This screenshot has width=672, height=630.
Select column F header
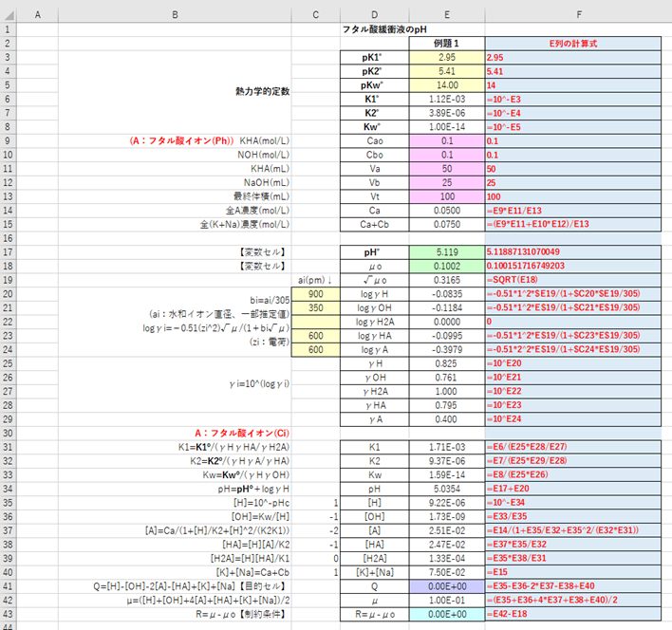(579, 15)
